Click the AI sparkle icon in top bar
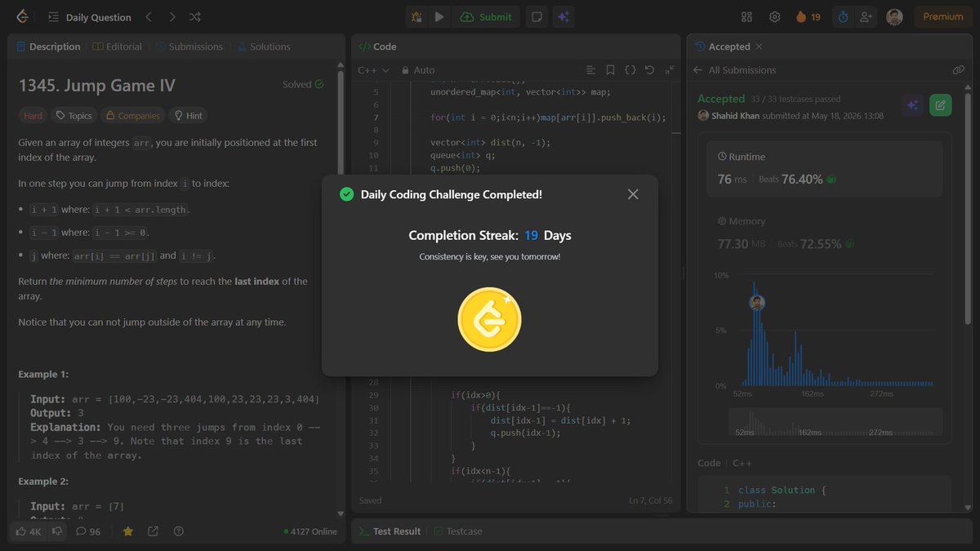Screen dimensions: 980x551 (x=563, y=17)
